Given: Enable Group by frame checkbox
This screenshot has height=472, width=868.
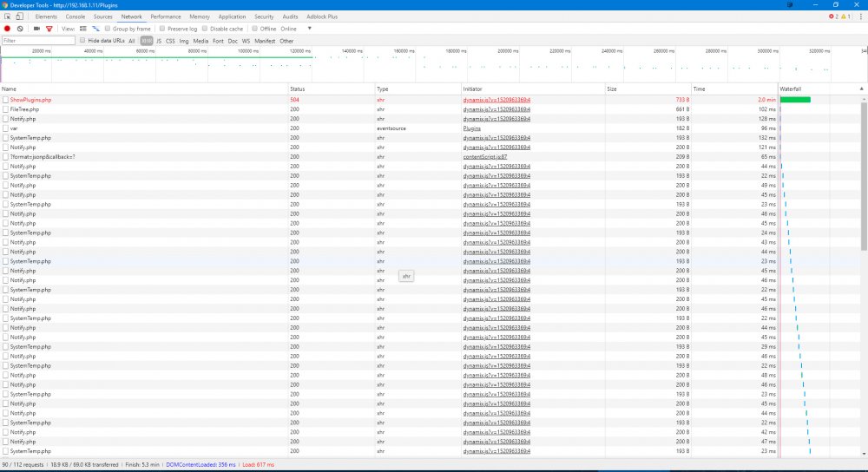Looking at the screenshot, I should tap(108, 29).
